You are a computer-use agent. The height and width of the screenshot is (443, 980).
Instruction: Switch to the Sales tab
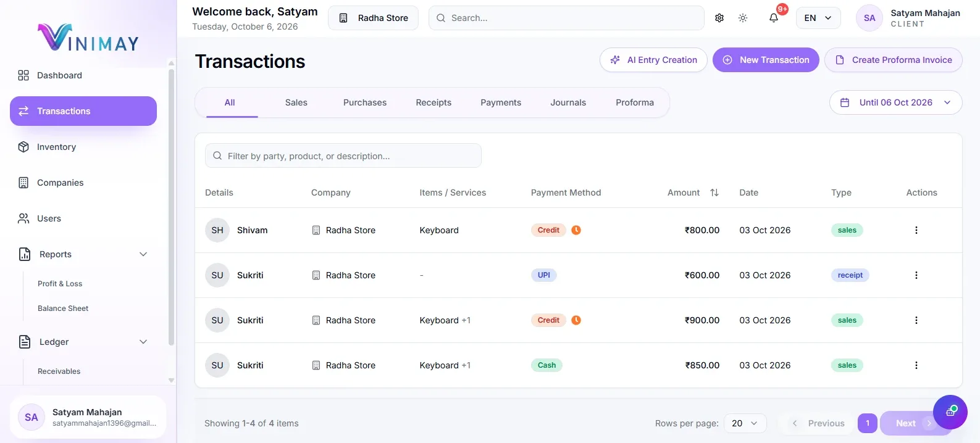pyautogui.click(x=296, y=102)
